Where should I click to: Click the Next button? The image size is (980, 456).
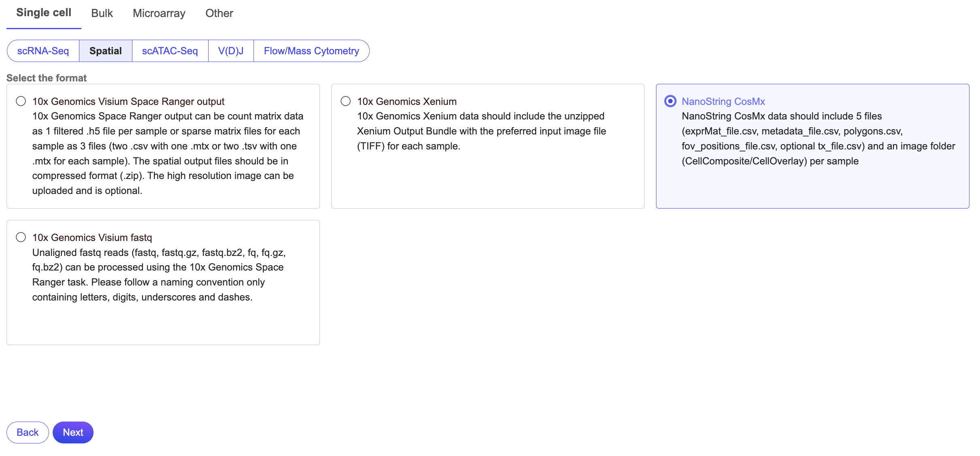(73, 433)
